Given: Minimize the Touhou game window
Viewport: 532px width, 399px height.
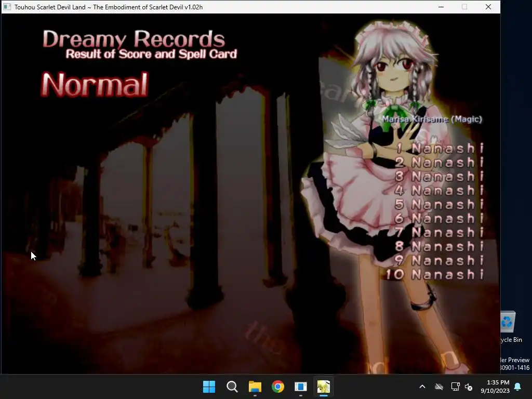Looking at the screenshot, I should 441,7.
